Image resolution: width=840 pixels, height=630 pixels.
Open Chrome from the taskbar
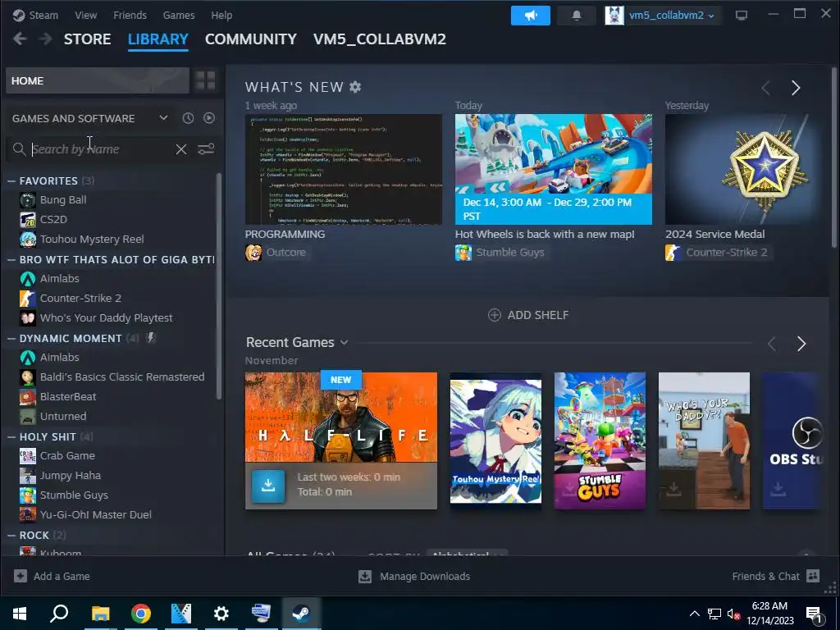(141, 614)
